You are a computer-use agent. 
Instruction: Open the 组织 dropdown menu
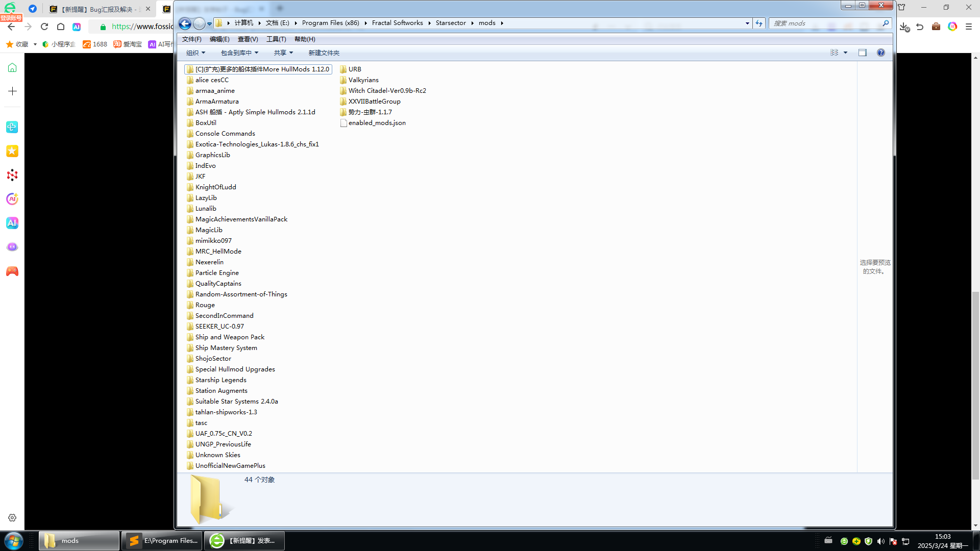pos(195,53)
